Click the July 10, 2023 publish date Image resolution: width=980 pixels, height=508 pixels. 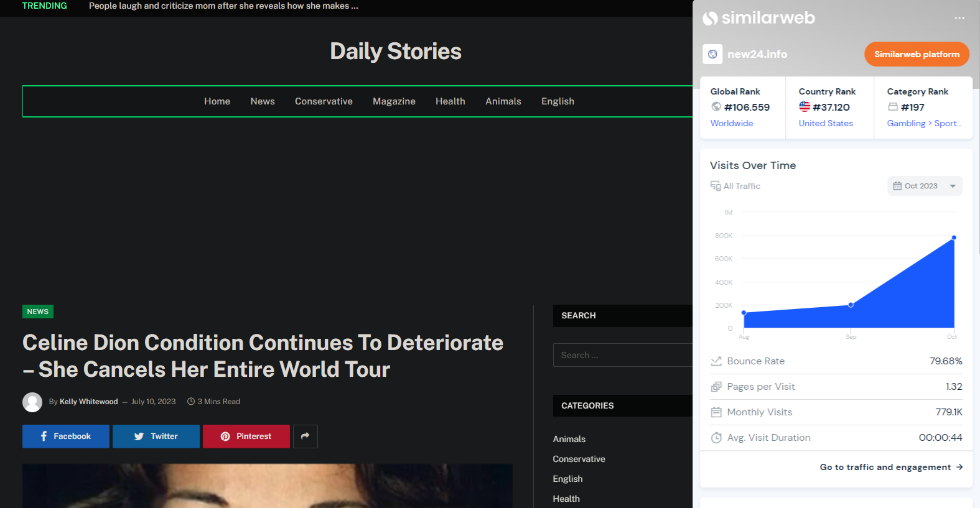(154, 402)
